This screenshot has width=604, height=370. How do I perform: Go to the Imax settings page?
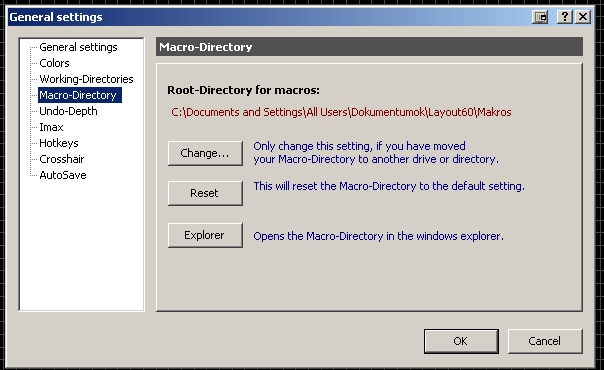(x=51, y=127)
